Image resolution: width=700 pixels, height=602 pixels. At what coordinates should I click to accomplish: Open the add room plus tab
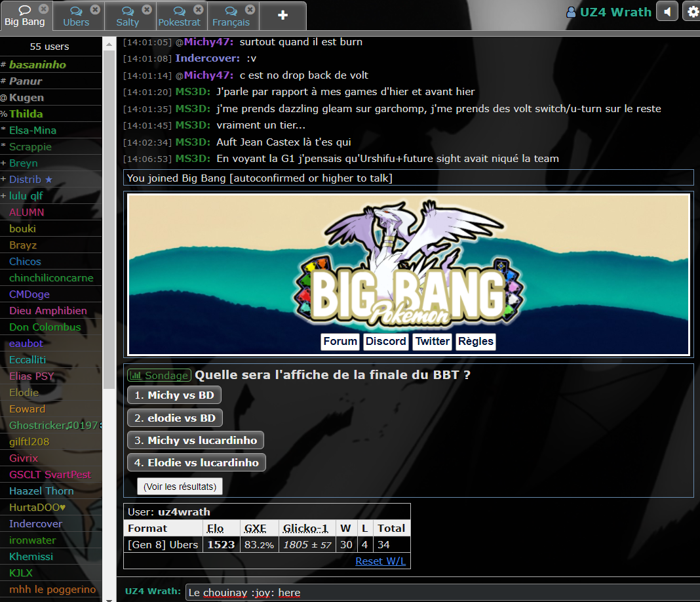[282, 16]
